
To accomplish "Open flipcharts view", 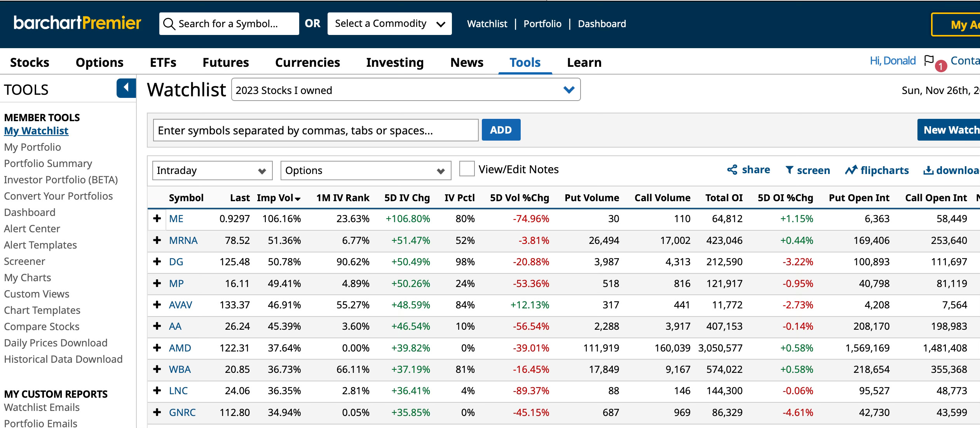I will [877, 170].
